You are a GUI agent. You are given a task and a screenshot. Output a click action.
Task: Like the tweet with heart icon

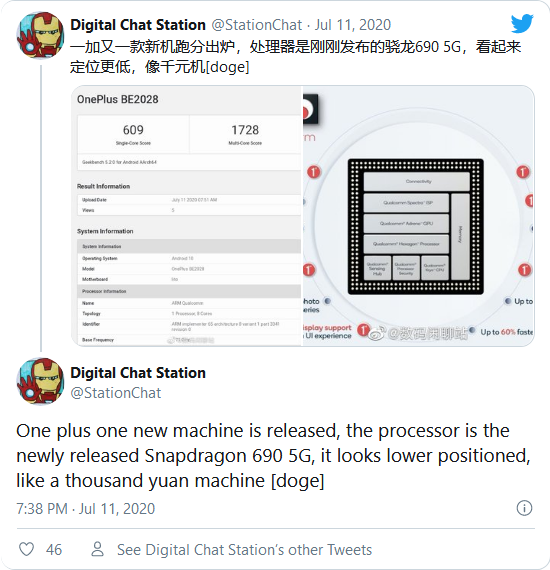tap(26, 549)
